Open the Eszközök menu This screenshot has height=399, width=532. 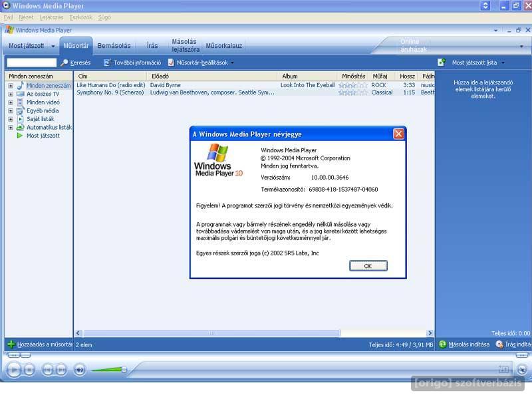pos(80,17)
